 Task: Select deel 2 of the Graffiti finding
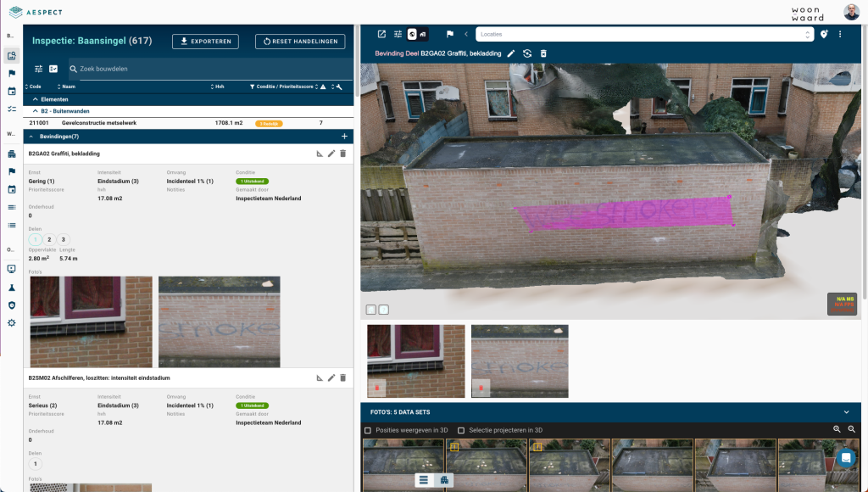[49, 239]
